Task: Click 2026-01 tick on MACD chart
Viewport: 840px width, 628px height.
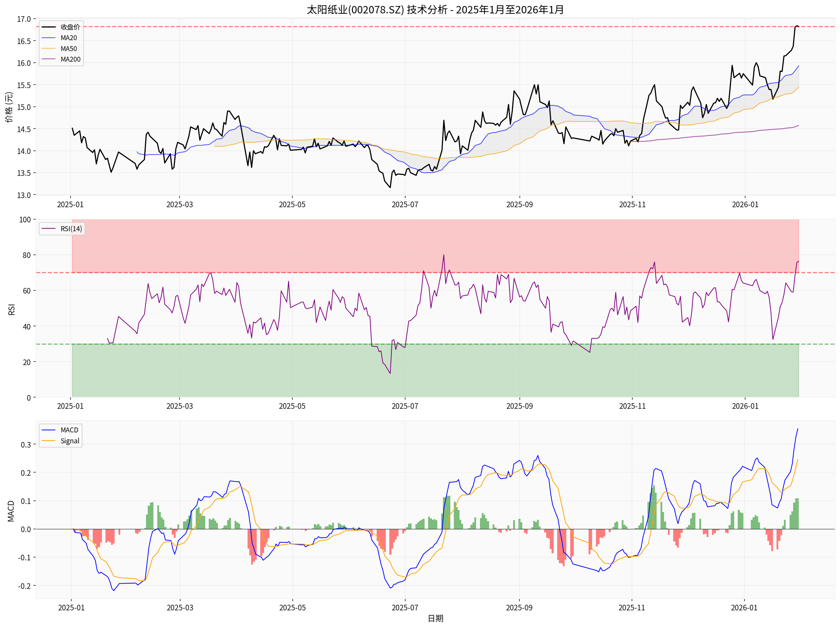Action: (744, 608)
